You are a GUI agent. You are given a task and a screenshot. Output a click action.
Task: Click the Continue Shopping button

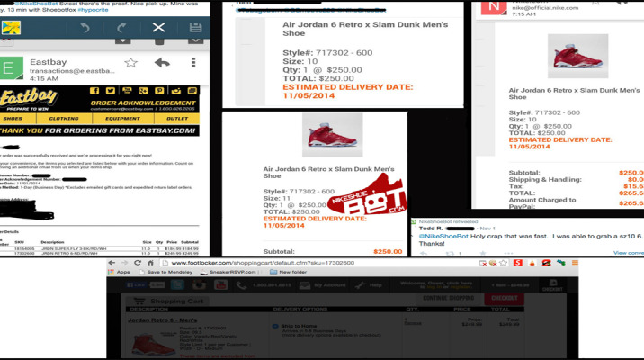click(x=447, y=297)
